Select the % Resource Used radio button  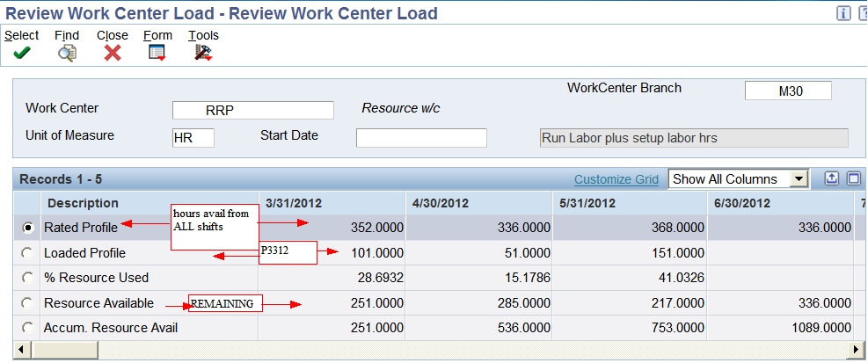coord(27,278)
